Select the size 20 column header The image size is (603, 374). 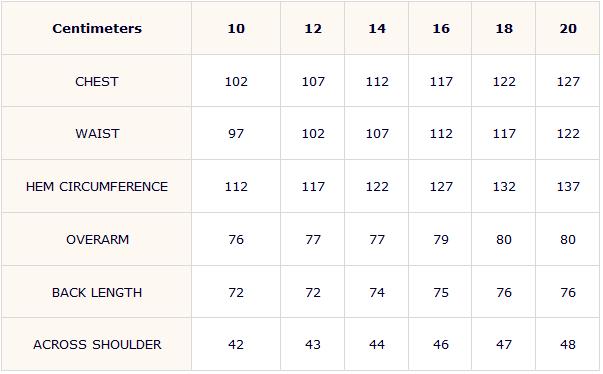[x=568, y=28]
